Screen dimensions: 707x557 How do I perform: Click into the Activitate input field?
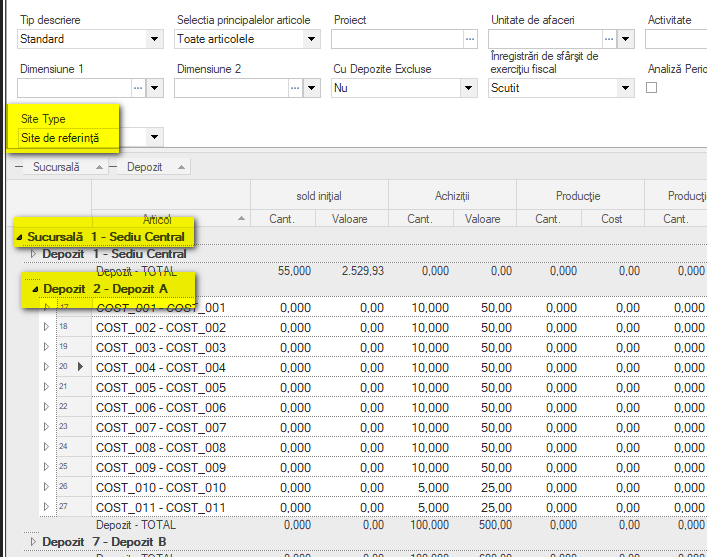click(x=676, y=39)
